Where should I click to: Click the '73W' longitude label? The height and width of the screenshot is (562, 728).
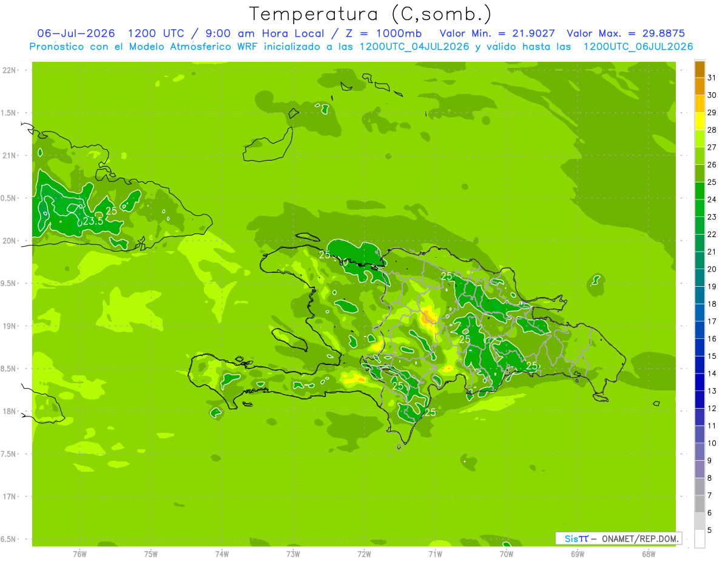(293, 555)
